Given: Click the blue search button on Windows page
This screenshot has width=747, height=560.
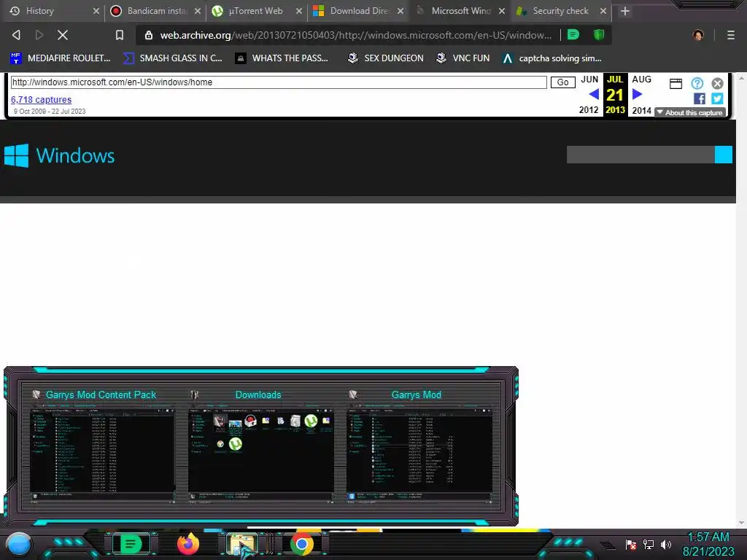Looking at the screenshot, I should pos(723,155).
